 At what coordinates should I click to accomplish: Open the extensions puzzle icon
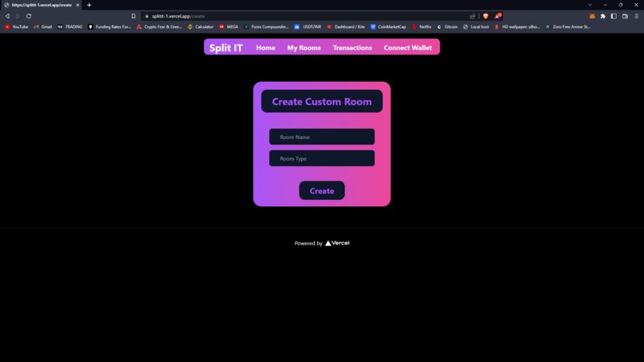603,16
